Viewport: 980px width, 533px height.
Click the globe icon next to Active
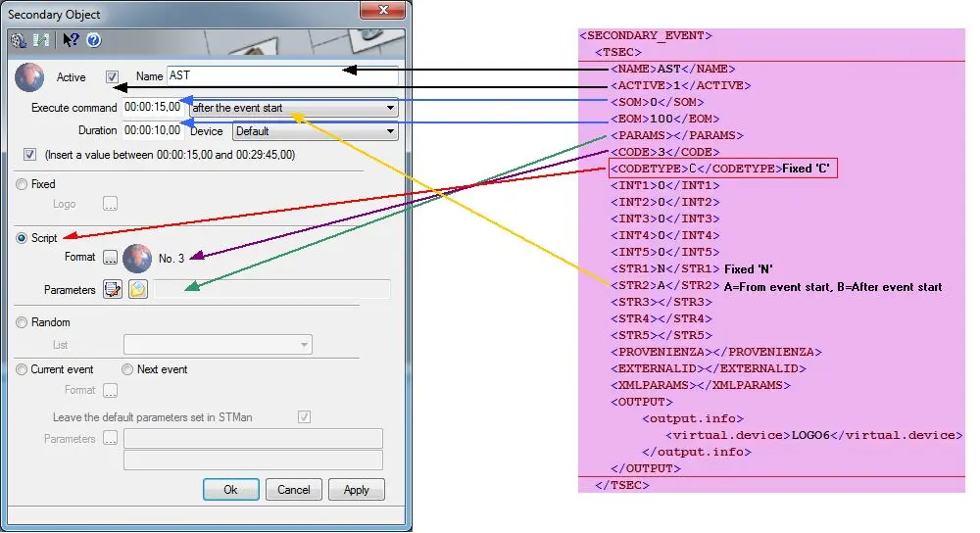[30, 76]
